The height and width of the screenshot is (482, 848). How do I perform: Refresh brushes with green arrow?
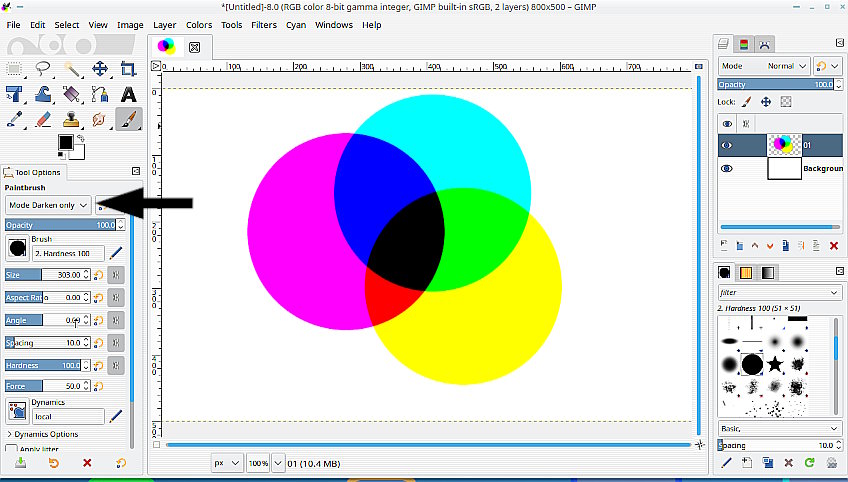click(x=810, y=463)
